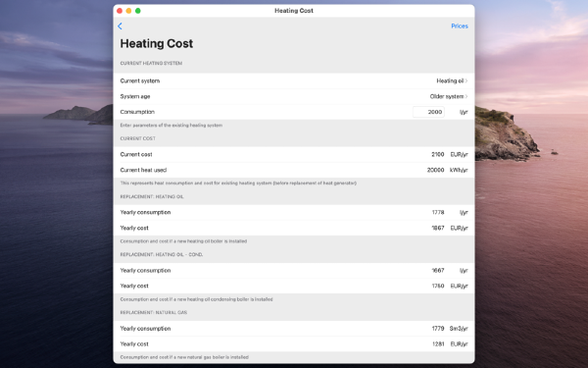Focus the Consumption input field showing 2000
The width and height of the screenshot is (588, 368).
pyautogui.click(x=428, y=112)
